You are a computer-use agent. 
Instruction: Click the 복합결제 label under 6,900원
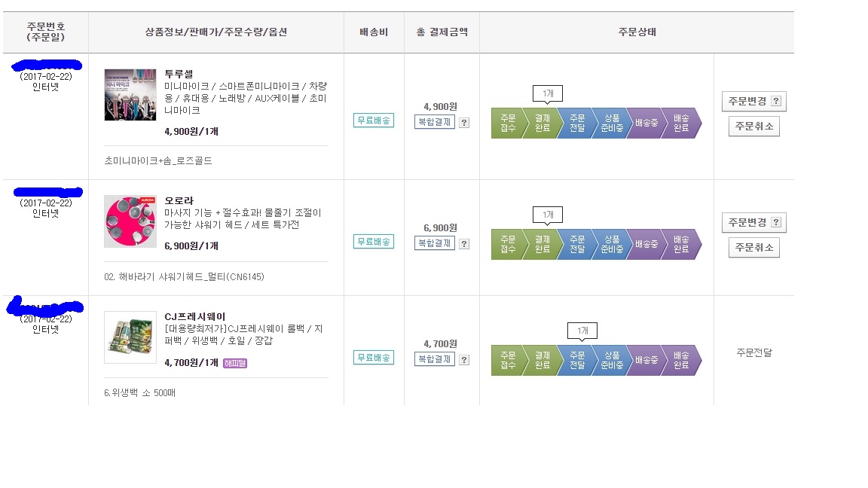tap(435, 242)
